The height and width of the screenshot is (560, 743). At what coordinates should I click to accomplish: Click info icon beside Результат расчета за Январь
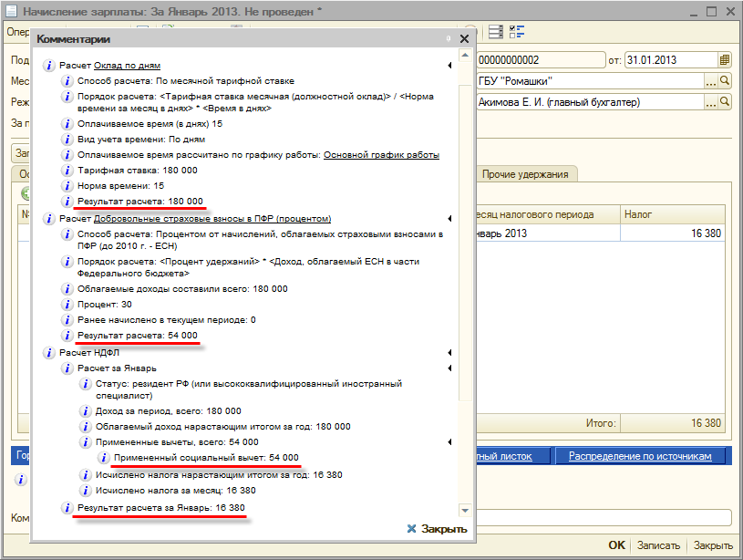[67, 508]
